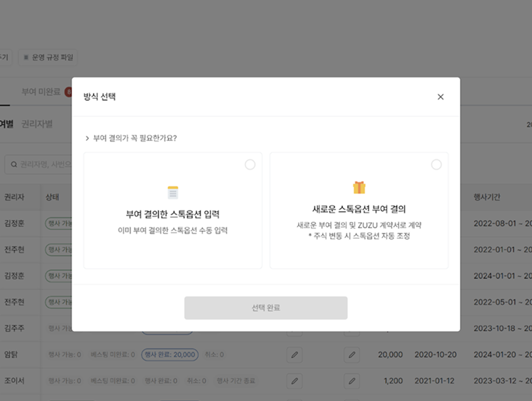Click the second pencil edit icon in the 암탉 row
The image size is (532, 401).
(351, 354)
